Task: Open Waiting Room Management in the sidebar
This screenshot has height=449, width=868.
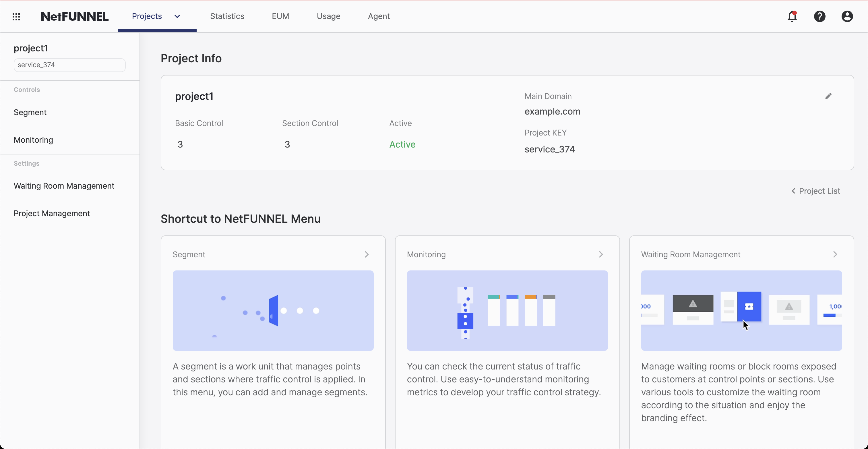Action: coord(64,186)
